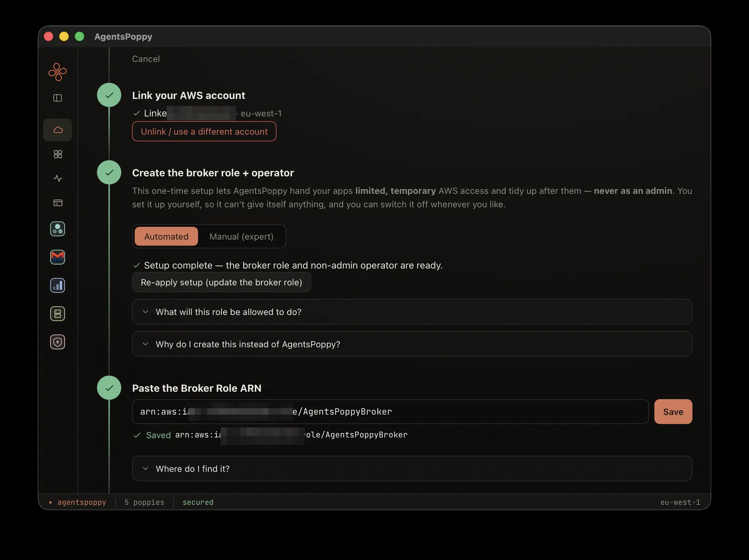Image resolution: width=749 pixels, height=560 pixels.
Task: Toggle the sidebar panel icon
Action: pos(58,98)
